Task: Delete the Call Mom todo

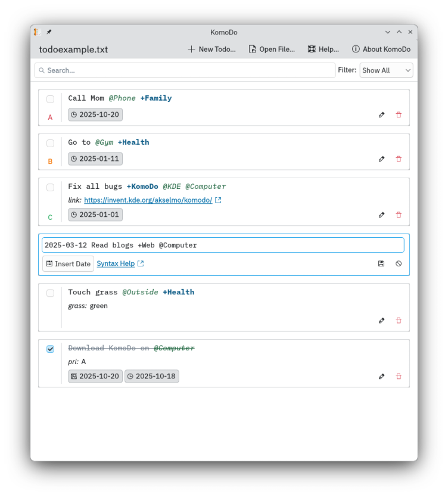Action: pyautogui.click(x=399, y=115)
